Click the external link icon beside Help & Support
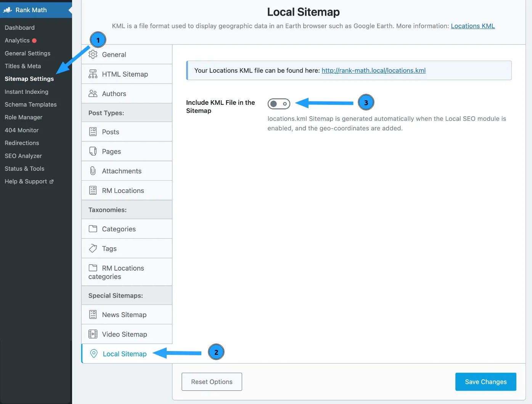Image resolution: width=532 pixels, height=404 pixels. click(x=51, y=182)
